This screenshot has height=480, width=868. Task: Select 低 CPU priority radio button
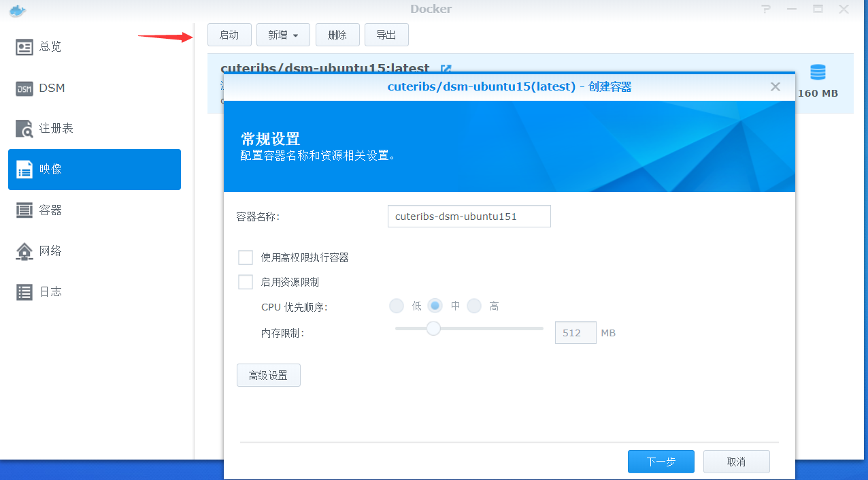tap(397, 306)
